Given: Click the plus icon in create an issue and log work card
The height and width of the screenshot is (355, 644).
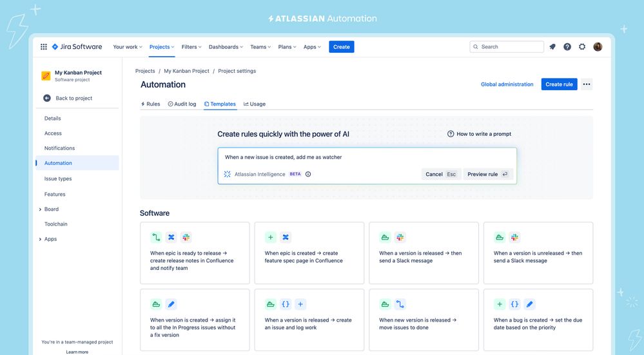Looking at the screenshot, I should tap(300, 304).
